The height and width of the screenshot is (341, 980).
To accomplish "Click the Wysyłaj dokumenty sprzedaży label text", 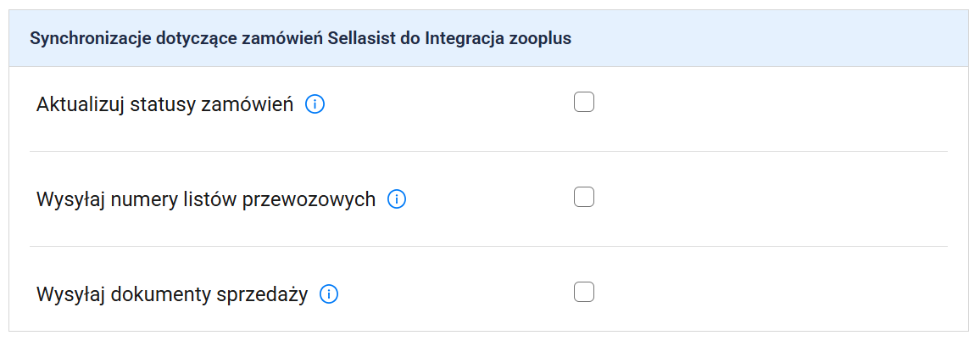I will pyautogui.click(x=172, y=294).
